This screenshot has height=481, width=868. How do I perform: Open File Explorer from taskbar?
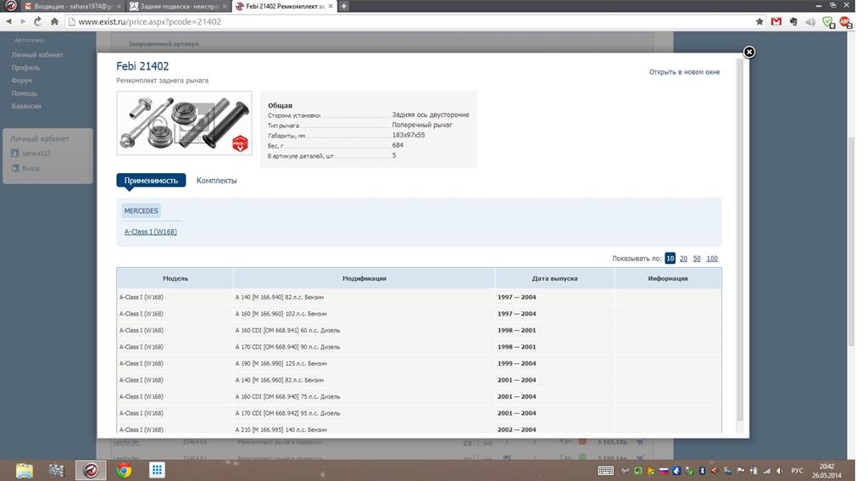[x=25, y=471]
